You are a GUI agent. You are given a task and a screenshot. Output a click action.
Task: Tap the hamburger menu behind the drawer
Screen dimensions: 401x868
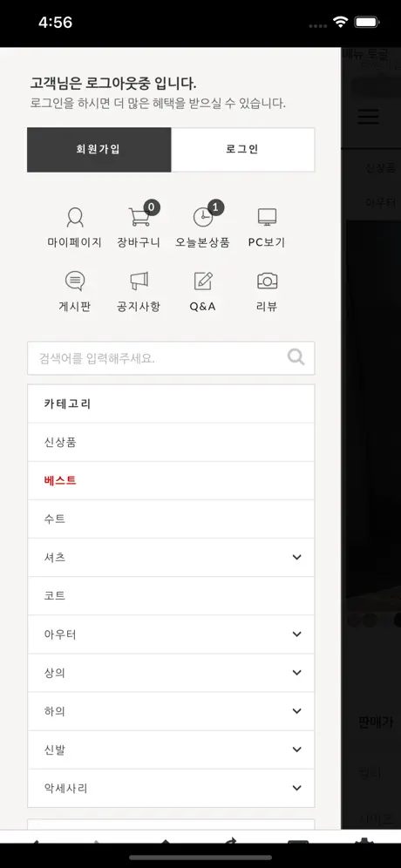(x=369, y=117)
